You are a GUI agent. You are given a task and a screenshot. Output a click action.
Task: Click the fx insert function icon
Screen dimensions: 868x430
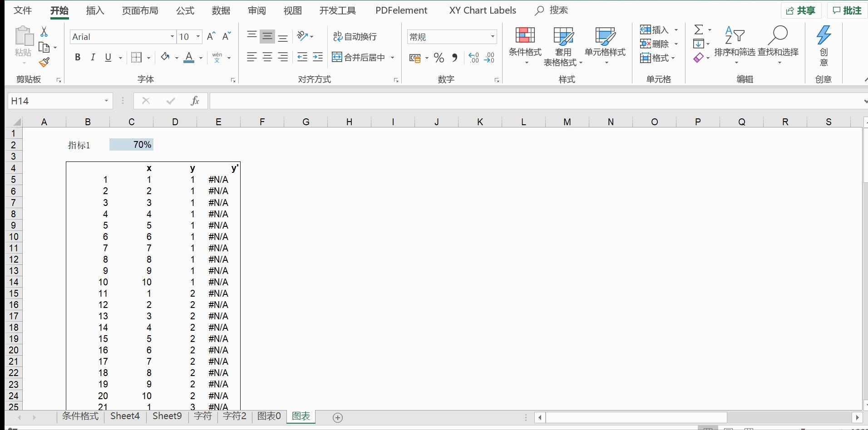tap(195, 101)
